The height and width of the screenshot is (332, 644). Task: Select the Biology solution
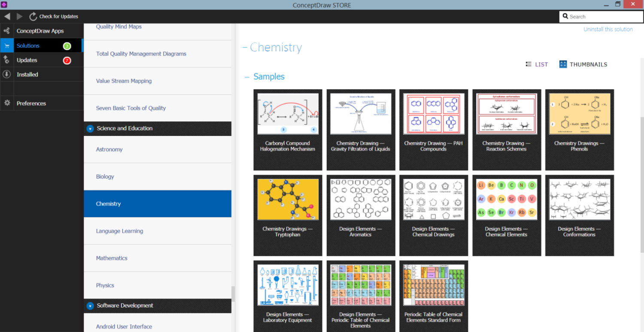coord(158,176)
